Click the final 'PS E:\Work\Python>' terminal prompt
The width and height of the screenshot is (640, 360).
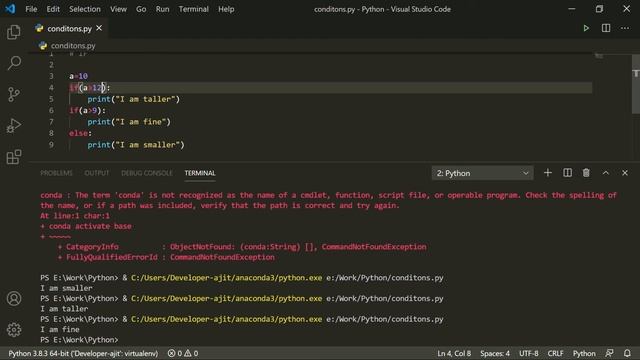tap(79, 340)
